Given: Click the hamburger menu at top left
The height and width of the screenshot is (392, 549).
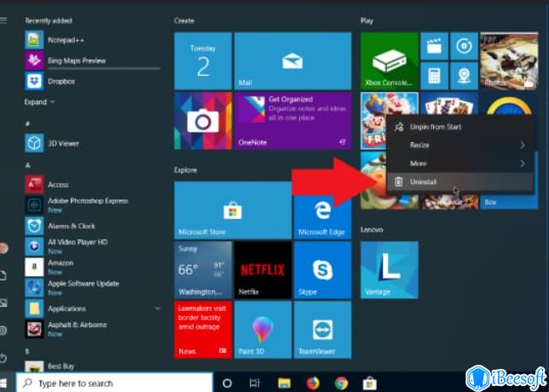Looking at the screenshot, I should (x=3, y=20).
